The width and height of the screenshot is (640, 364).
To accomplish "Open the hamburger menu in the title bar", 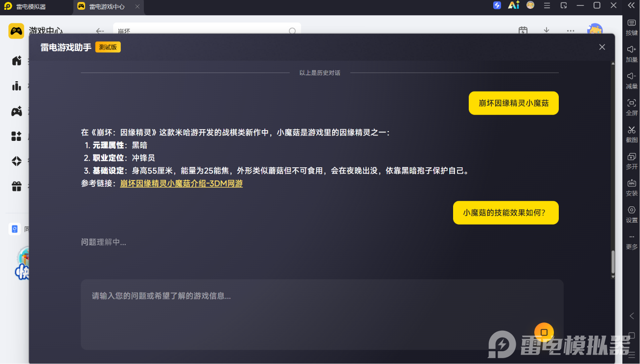I will pos(547,5).
